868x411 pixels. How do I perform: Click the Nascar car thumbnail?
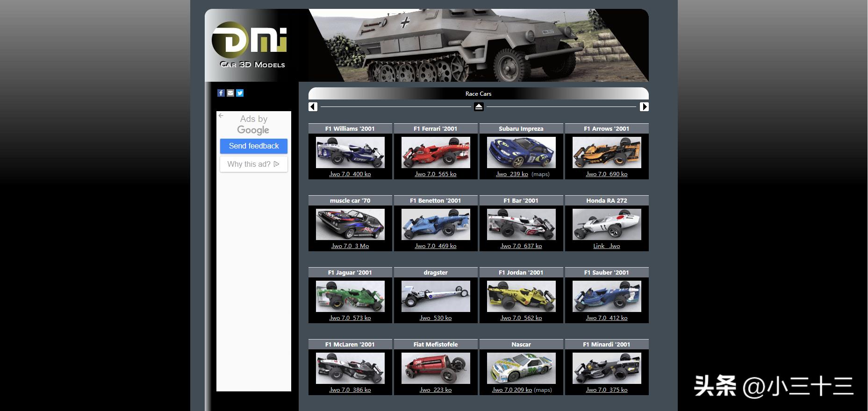click(521, 368)
